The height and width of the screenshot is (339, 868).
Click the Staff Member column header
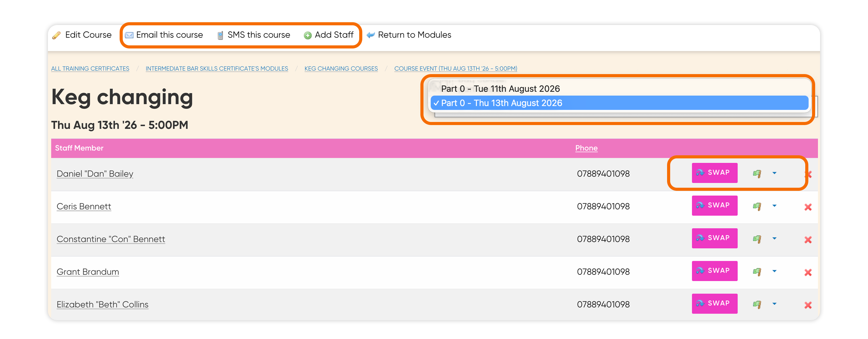[x=79, y=148]
